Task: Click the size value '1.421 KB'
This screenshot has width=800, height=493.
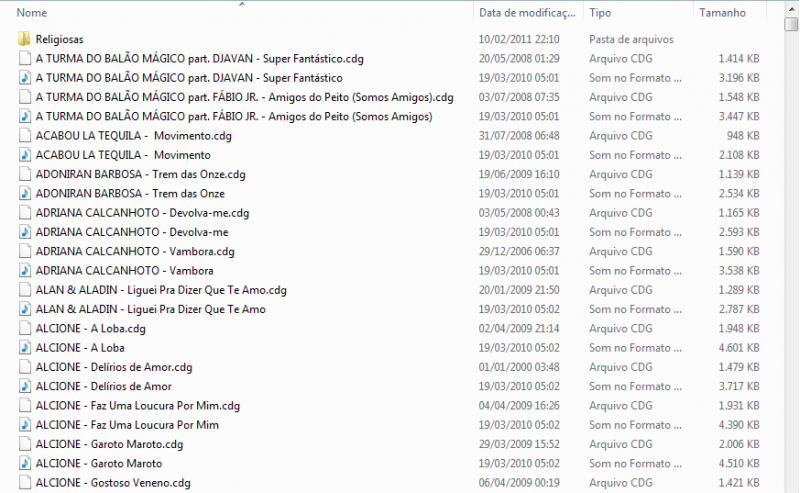Action: (739, 483)
